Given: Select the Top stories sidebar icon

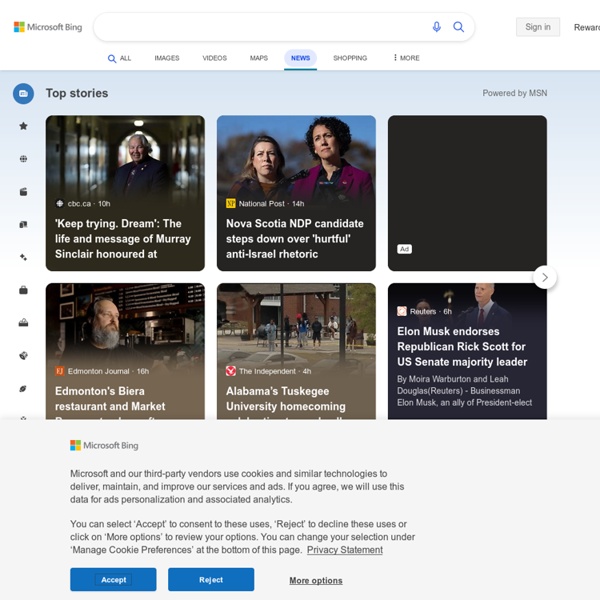Looking at the screenshot, I should (x=23, y=93).
